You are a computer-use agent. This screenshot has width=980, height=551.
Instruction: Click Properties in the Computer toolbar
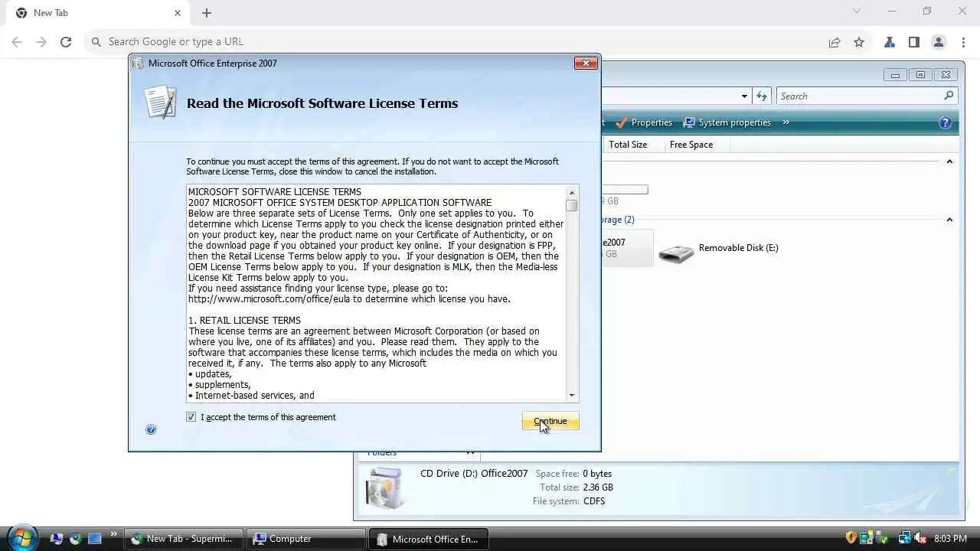(643, 122)
